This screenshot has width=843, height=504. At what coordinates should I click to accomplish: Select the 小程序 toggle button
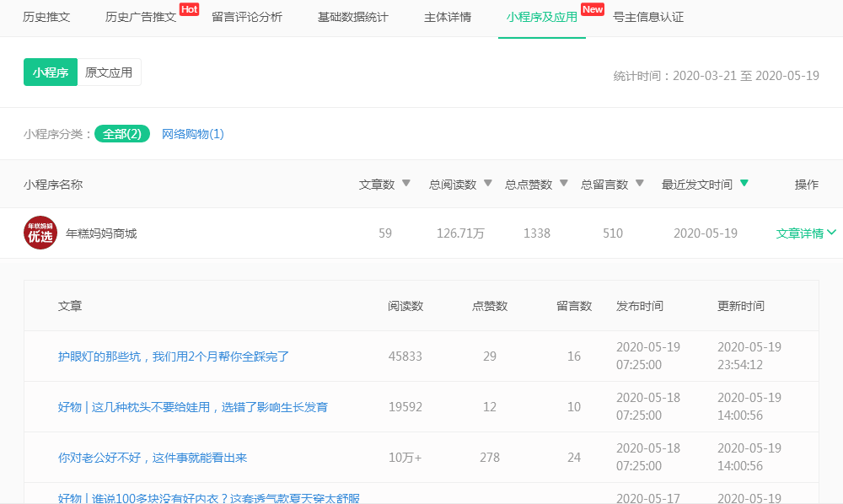[x=51, y=72]
